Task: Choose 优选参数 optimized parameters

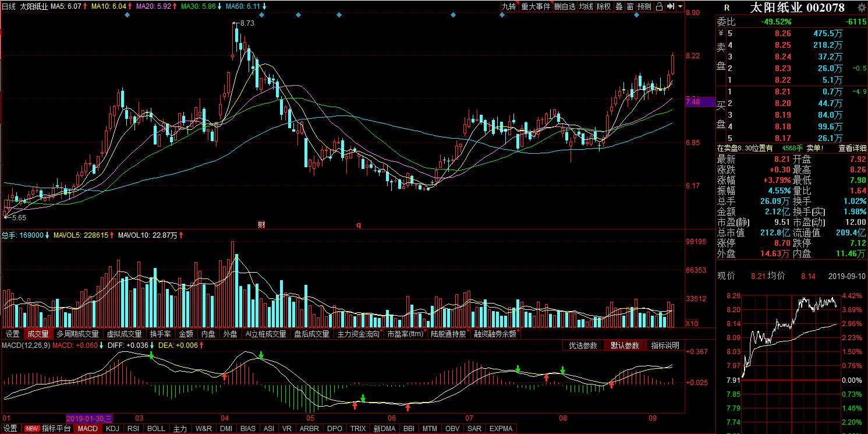Action: 583,345
